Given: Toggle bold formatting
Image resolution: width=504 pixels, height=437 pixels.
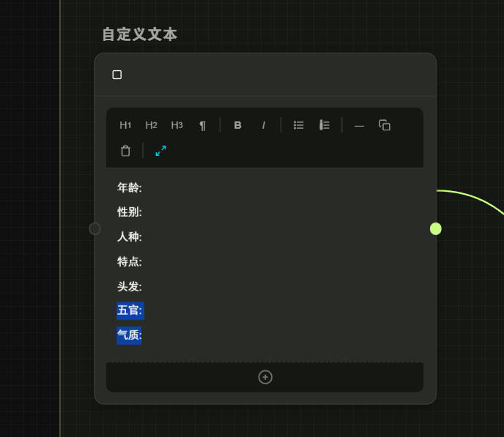Looking at the screenshot, I should pos(237,125).
